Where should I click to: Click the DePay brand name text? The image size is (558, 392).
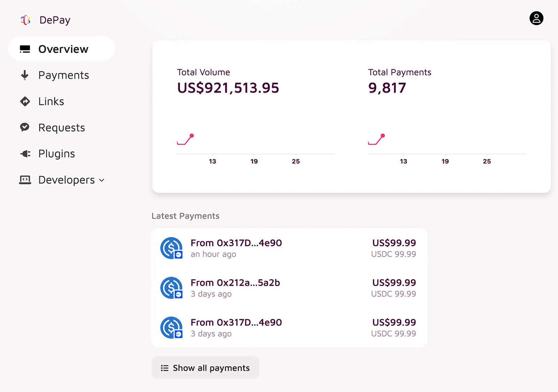point(55,20)
